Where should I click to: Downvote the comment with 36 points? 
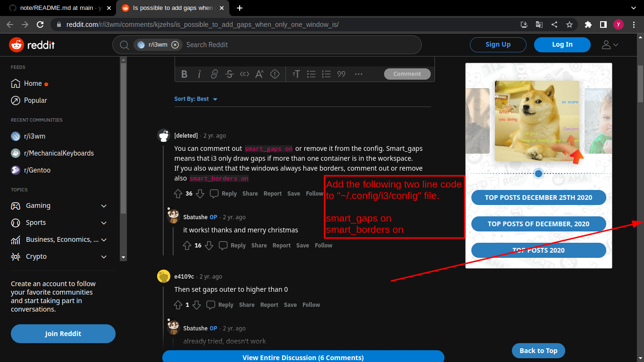coord(200,194)
